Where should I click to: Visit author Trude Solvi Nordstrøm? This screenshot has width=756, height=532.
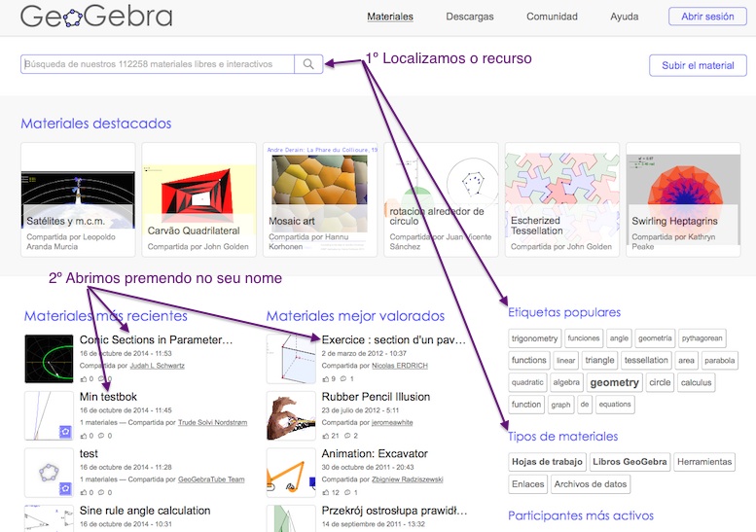213,423
